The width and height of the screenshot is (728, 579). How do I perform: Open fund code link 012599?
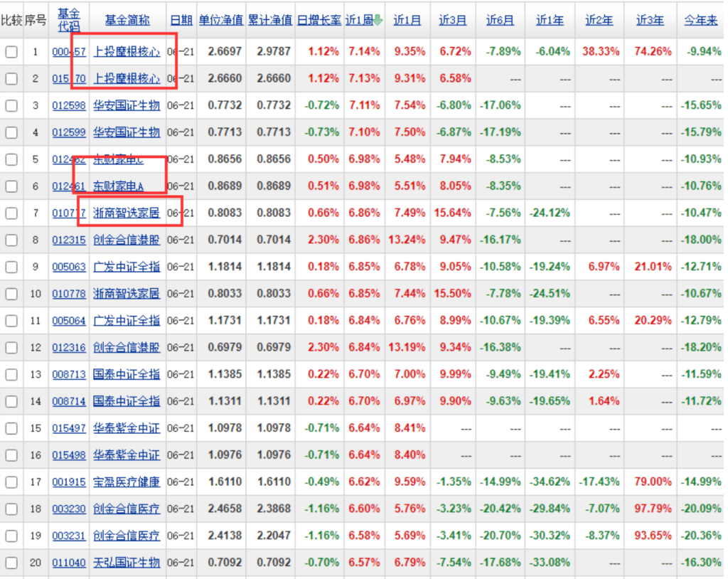click(69, 133)
